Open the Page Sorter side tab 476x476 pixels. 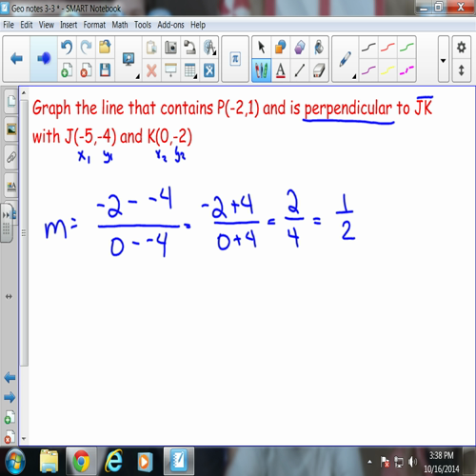(x=11, y=101)
